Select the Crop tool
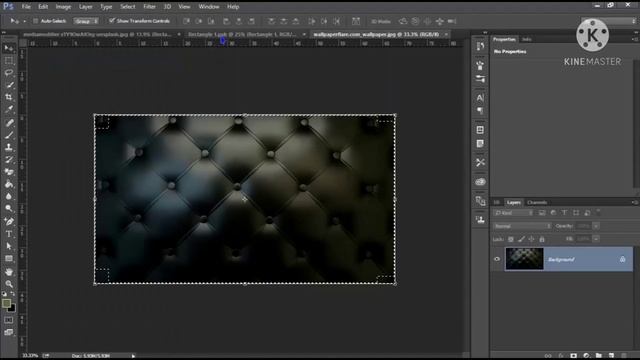 point(9,97)
